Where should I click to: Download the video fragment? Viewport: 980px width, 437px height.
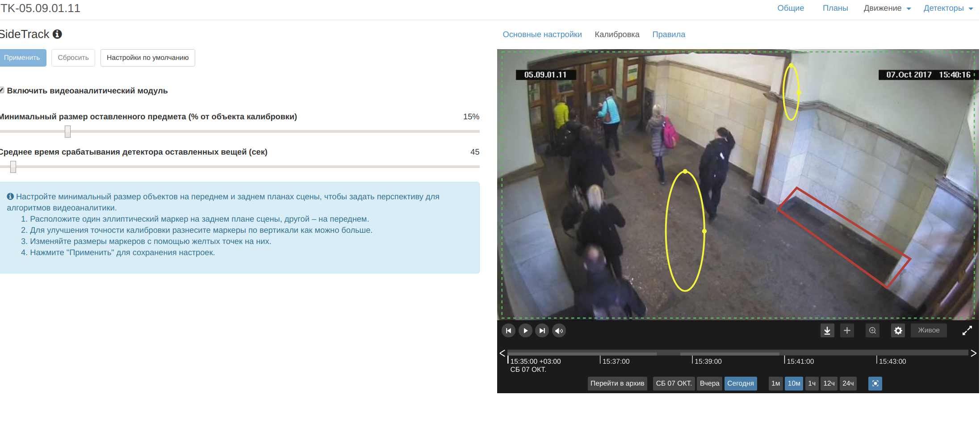tap(827, 331)
